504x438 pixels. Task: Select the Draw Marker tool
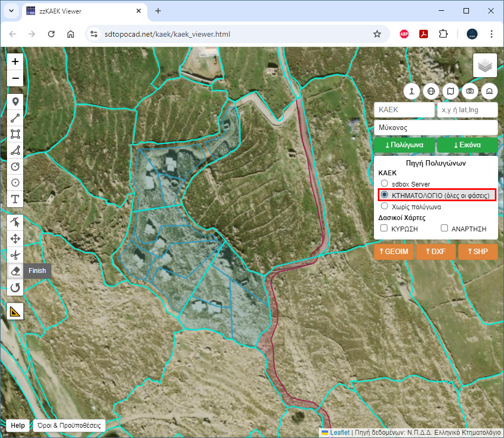click(15, 101)
